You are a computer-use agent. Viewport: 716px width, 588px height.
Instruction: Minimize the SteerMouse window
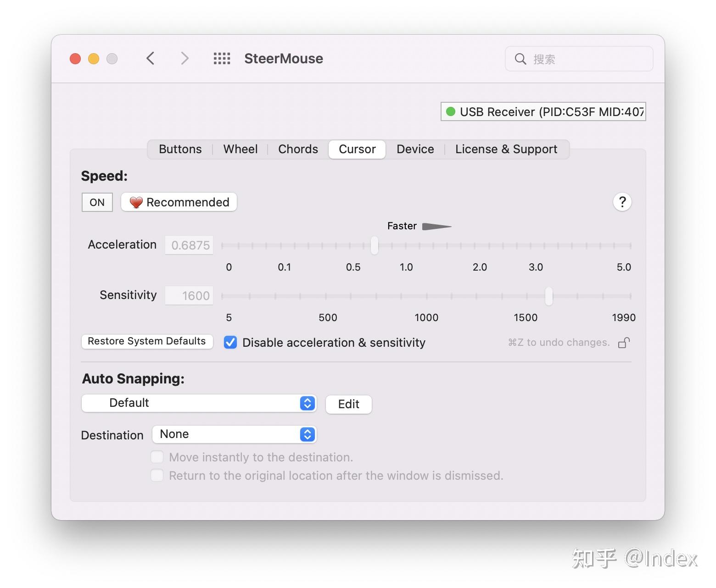94,59
